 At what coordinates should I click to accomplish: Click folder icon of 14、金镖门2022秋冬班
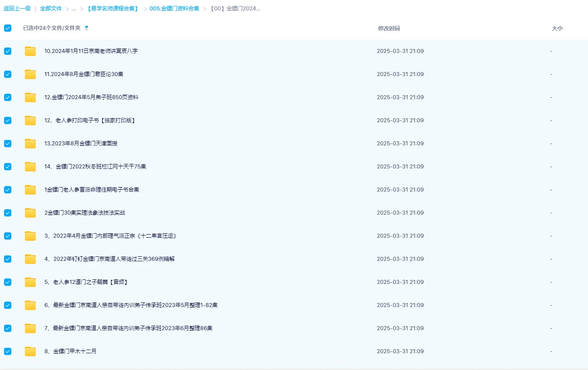[30, 167]
